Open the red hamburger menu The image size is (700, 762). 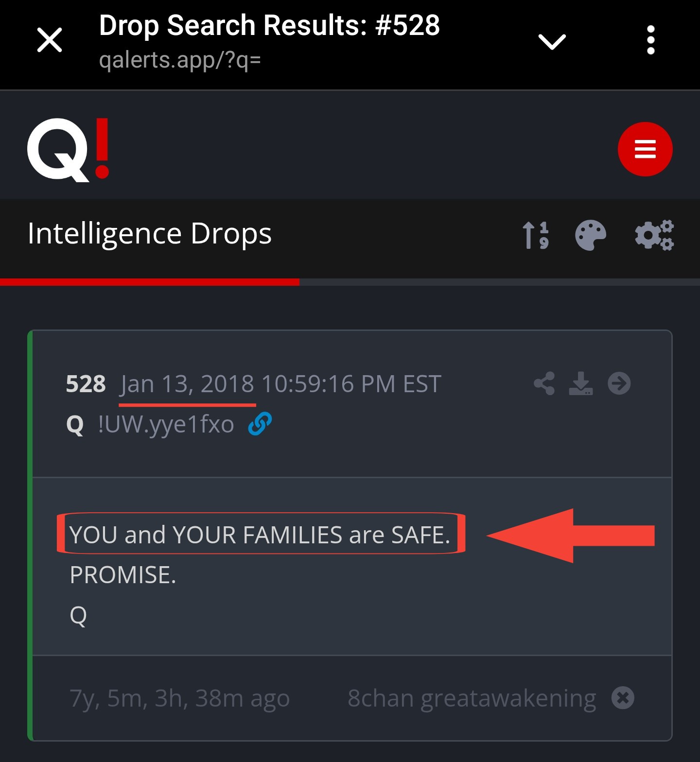click(x=645, y=149)
